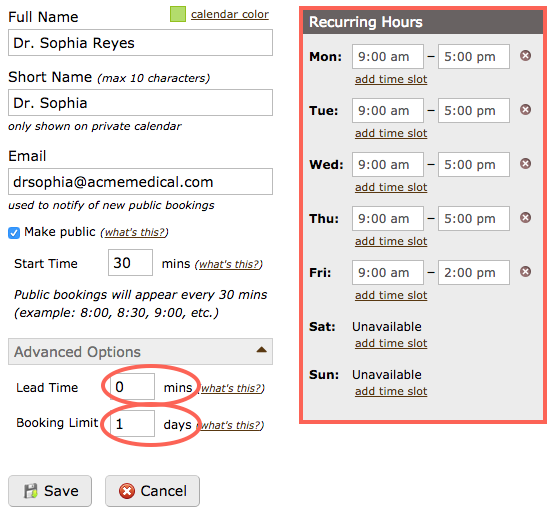Uncheck the Make public checkbox
Viewport: 552px width, 514px height.
14,233
